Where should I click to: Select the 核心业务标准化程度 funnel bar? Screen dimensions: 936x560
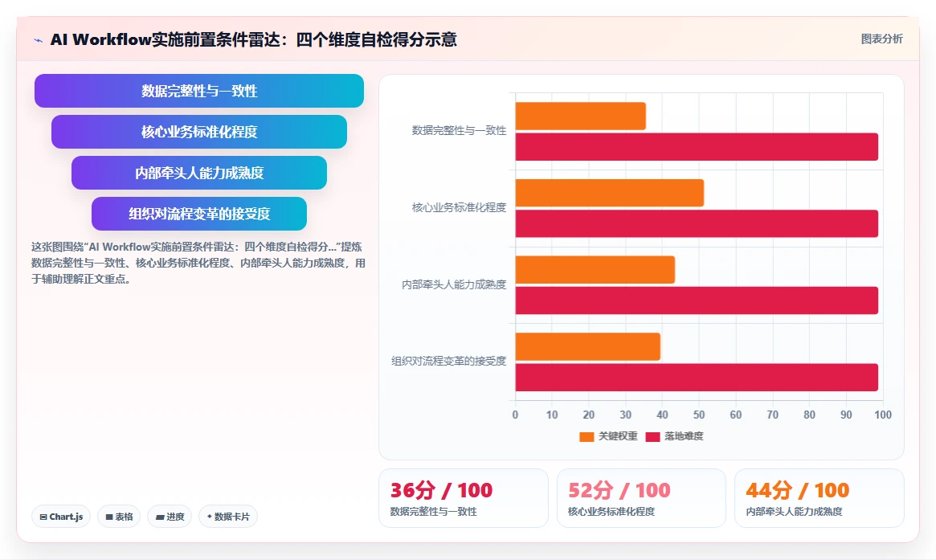(198, 131)
